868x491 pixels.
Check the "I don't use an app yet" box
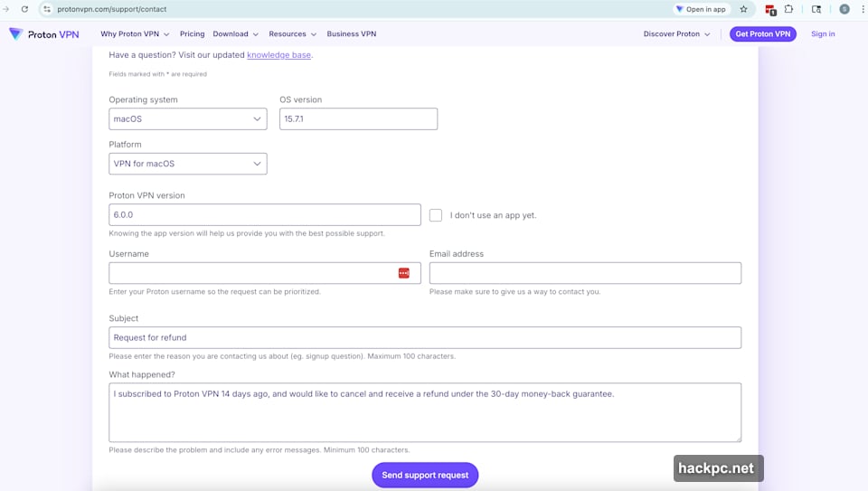tap(436, 215)
